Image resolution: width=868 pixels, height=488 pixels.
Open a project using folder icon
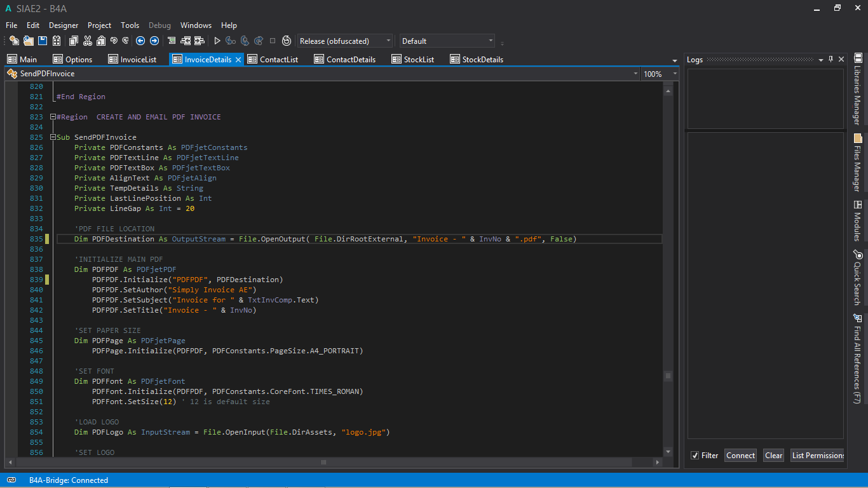pyautogui.click(x=28, y=41)
